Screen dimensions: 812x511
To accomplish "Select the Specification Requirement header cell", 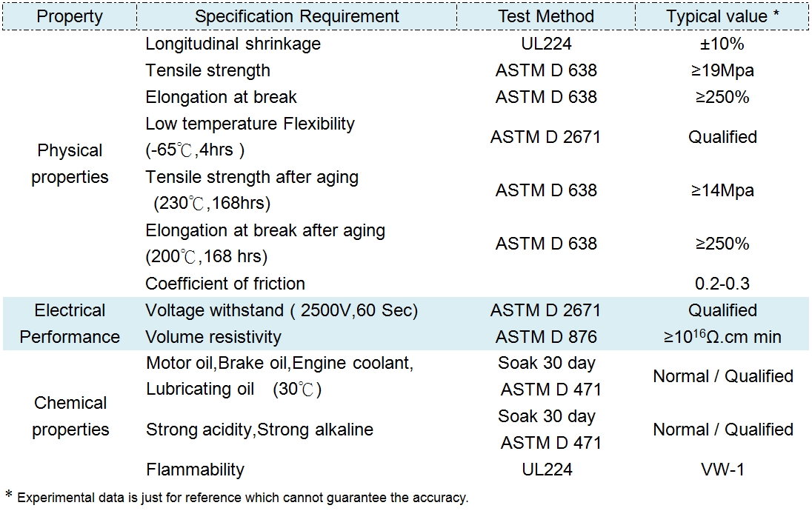I will (296, 16).
